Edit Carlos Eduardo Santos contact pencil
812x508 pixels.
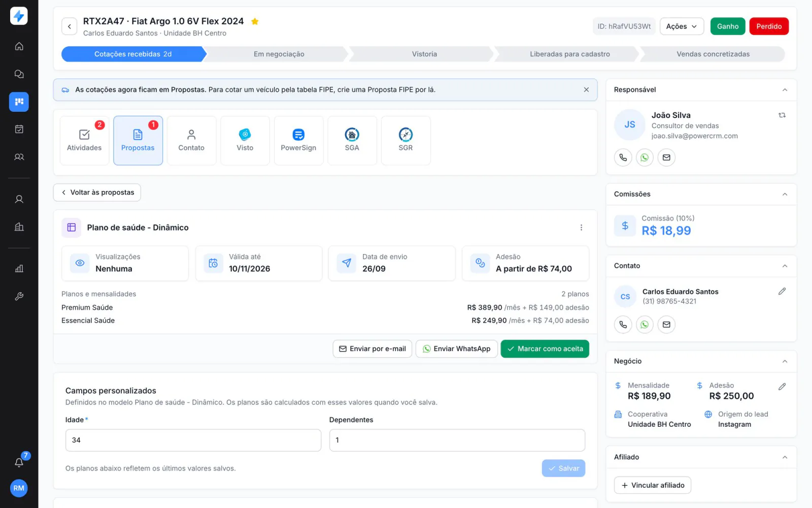782,291
